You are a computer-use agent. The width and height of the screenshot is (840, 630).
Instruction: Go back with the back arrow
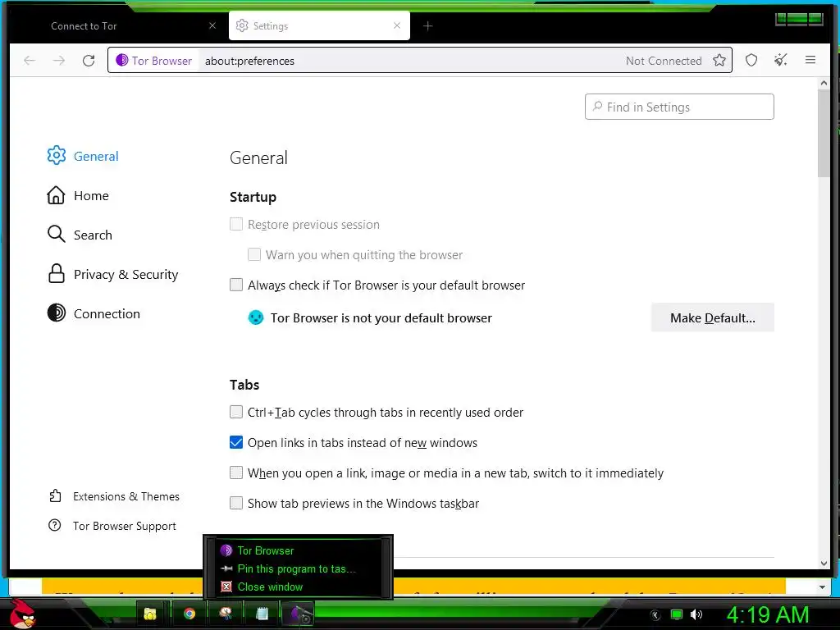click(30, 61)
